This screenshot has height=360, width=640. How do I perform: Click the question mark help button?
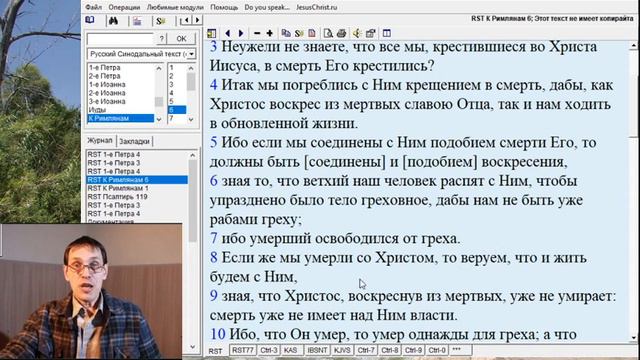(162, 39)
